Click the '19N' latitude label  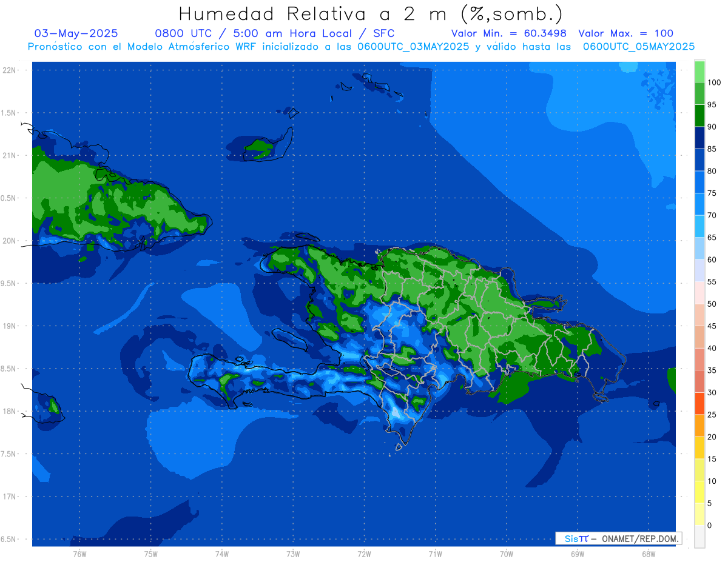pos(10,326)
